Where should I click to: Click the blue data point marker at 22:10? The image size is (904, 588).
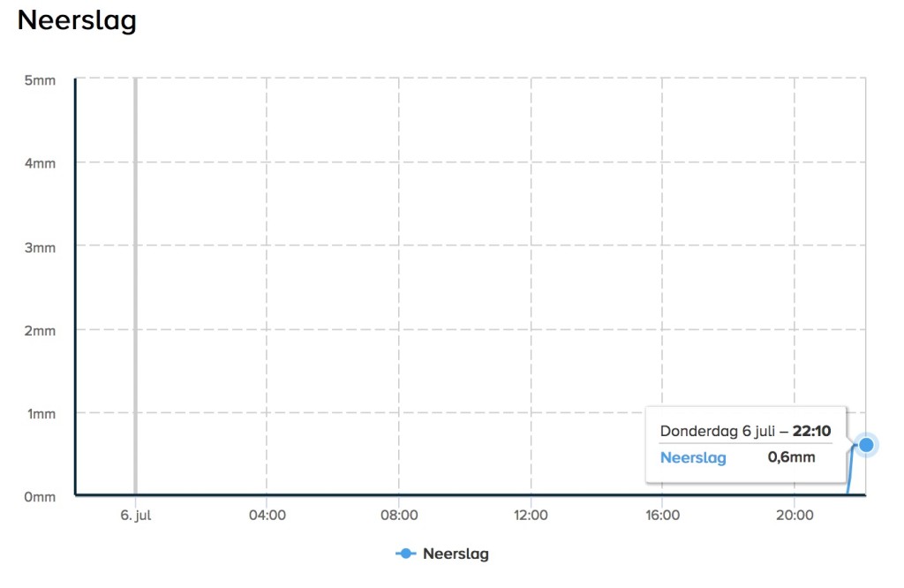point(866,445)
